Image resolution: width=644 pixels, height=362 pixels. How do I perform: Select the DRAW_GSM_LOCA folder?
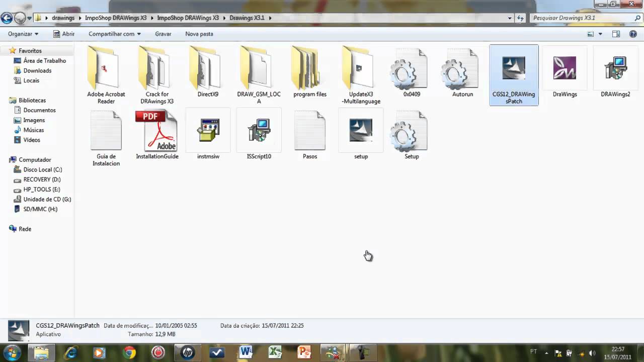[x=259, y=75]
